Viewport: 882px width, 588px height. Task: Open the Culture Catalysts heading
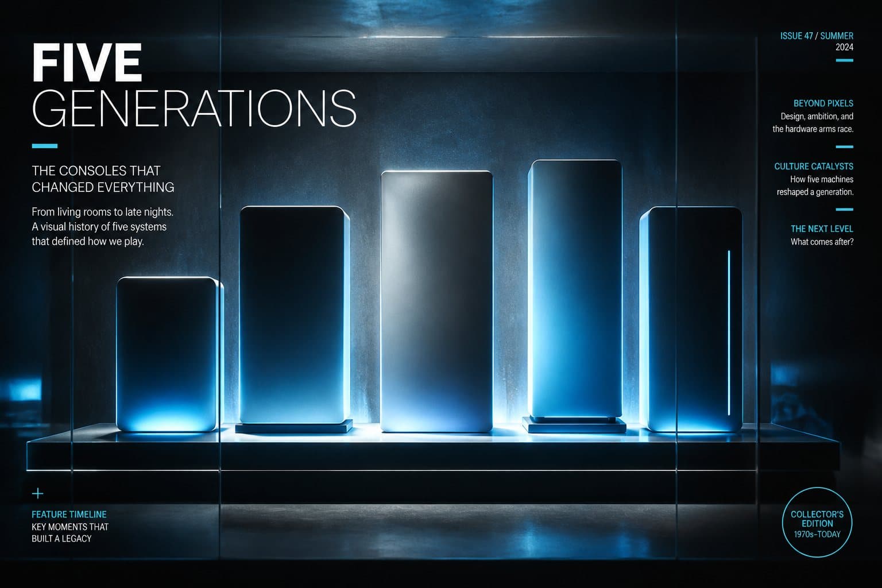[814, 167]
